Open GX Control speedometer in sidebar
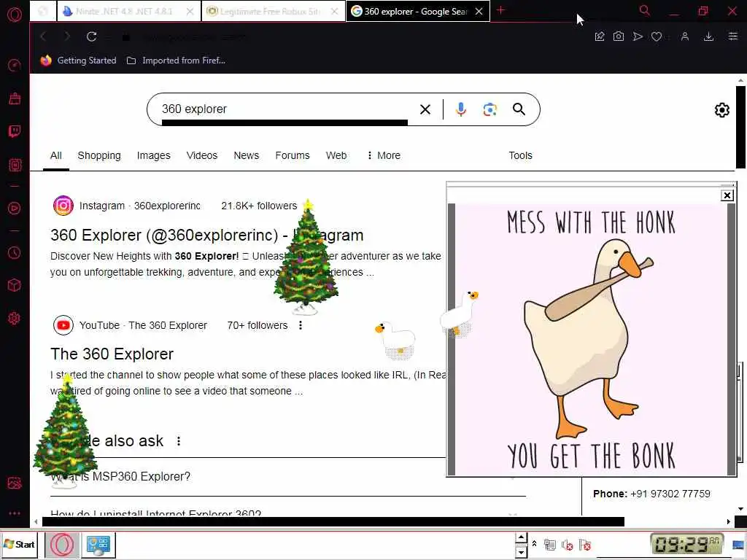747x560 pixels. [x=15, y=65]
